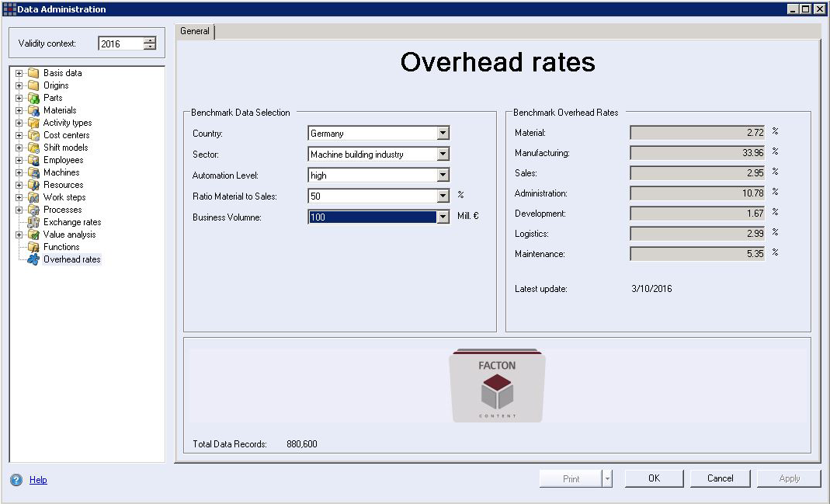Open the Country dropdown
The image size is (830, 504).
coord(443,133)
